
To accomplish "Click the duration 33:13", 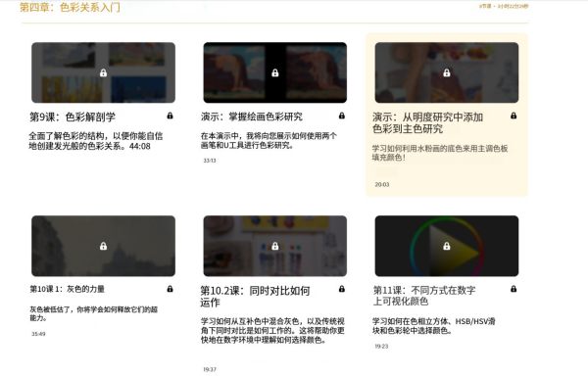I will (x=210, y=161).
